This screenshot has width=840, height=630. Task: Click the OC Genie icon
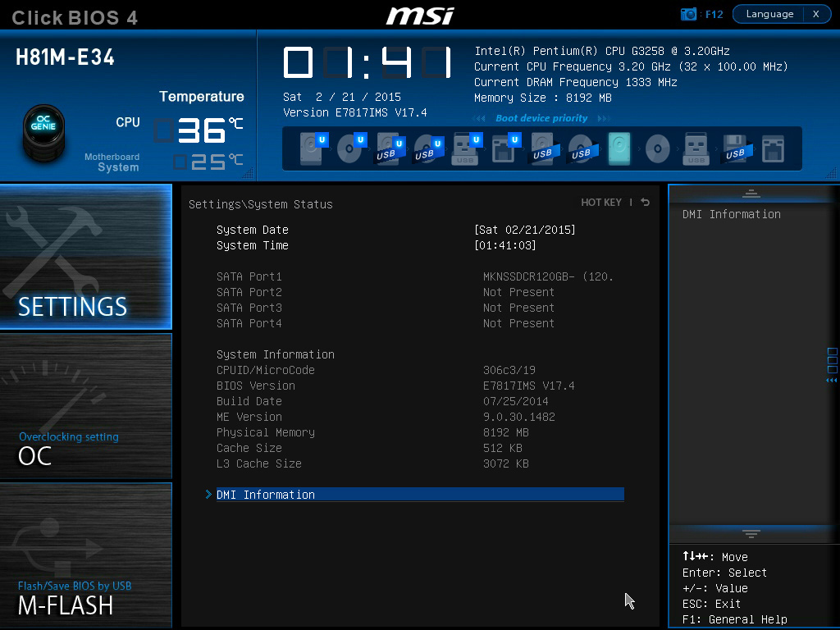(43, 135)
